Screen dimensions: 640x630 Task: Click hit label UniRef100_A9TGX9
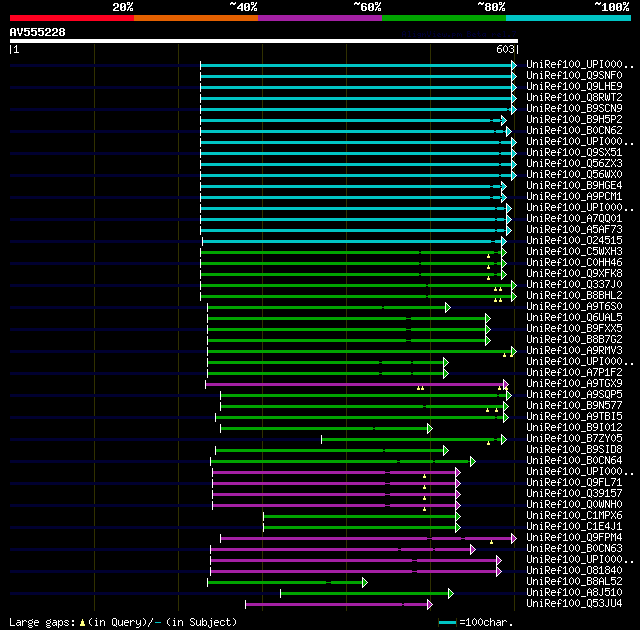tap(574, 384)
